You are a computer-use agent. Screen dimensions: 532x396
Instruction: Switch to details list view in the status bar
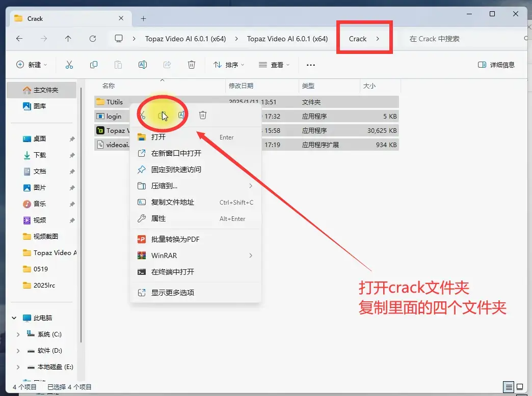tap(508, 387)
